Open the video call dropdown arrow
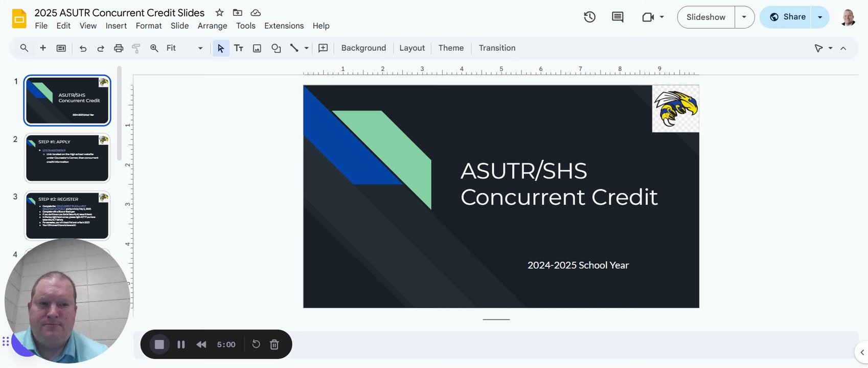Viewport: 868px width, 368px height. 662,17
